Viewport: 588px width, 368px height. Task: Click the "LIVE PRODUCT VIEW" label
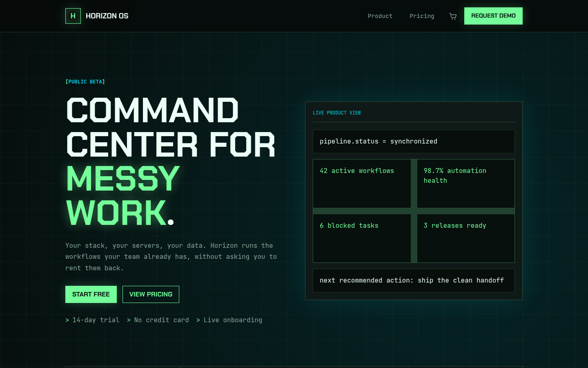coord(337,113)
